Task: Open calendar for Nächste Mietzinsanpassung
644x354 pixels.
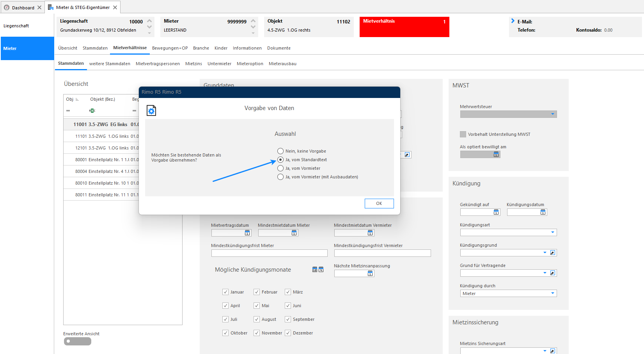Action: [370, 273]
